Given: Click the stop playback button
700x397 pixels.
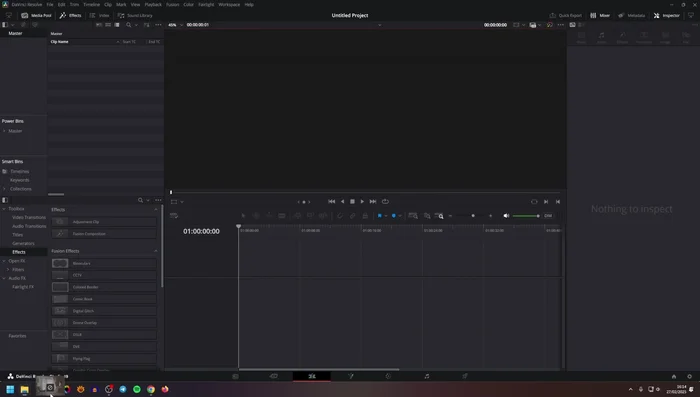Looking at the screenshot, I should [352, 201].
